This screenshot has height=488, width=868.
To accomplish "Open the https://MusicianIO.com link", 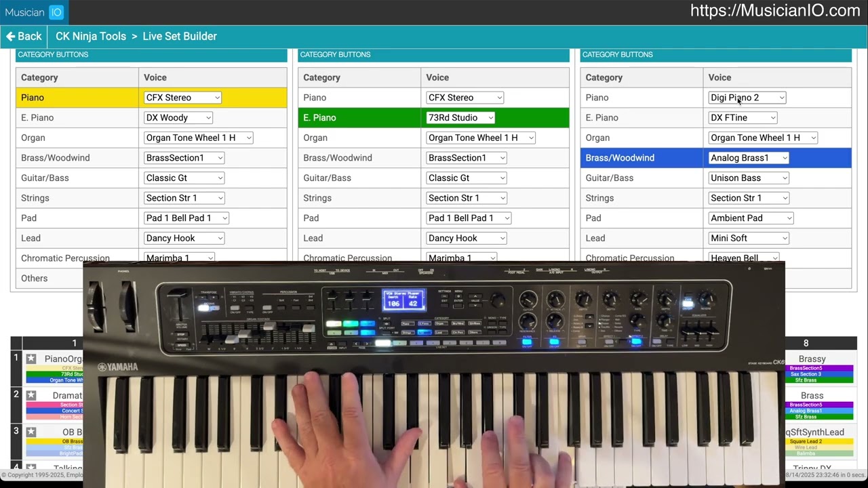I will 775,11.
